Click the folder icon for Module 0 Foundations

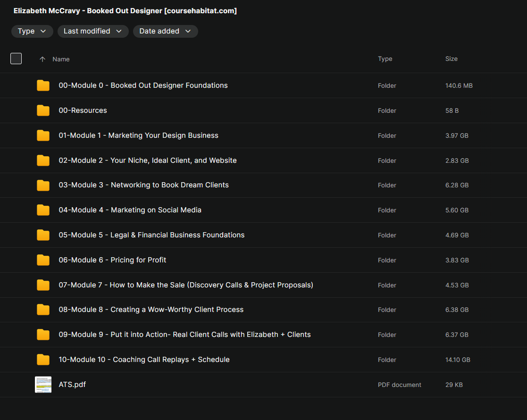43,85
